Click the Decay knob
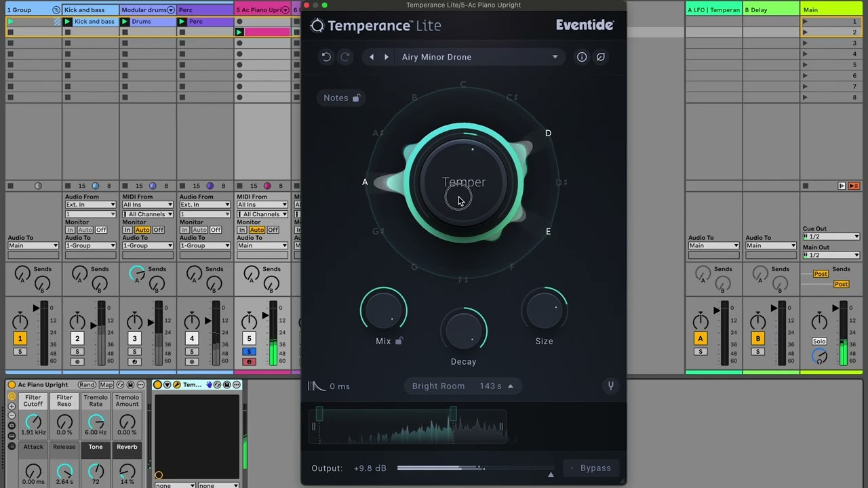This screenshot has height=488, width=868. [464, 331]
